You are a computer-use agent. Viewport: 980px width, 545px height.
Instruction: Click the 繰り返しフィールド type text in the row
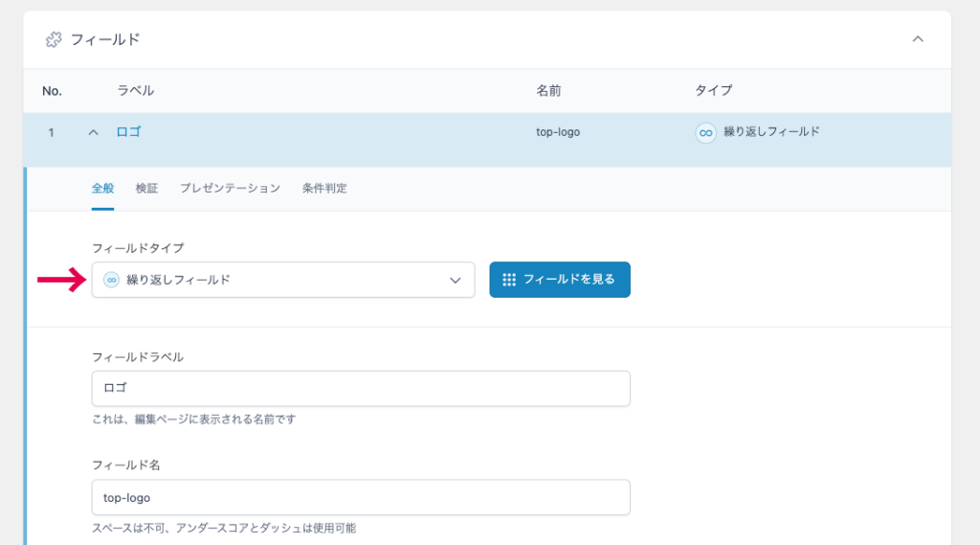771,131
